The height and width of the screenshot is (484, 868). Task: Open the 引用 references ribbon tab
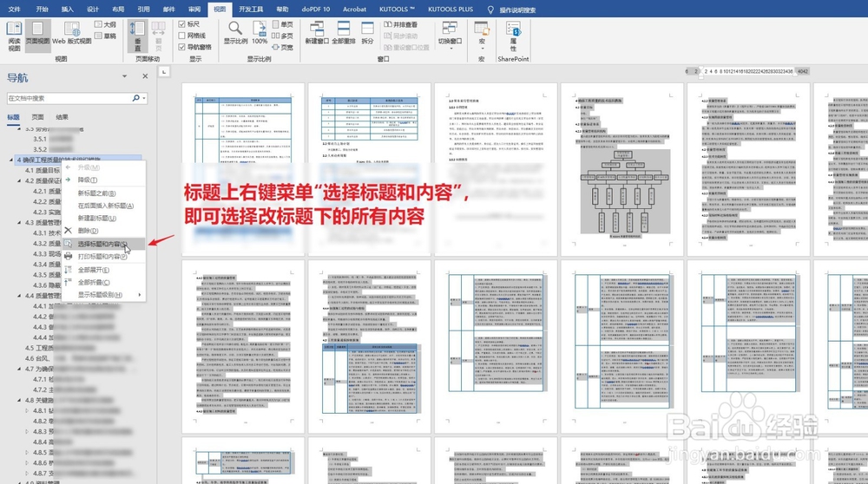[144, 10]
